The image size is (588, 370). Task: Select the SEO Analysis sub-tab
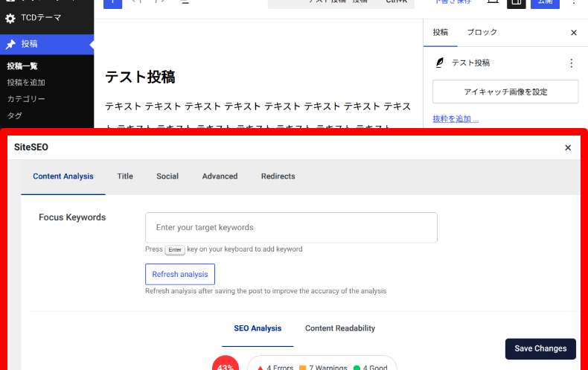point(258,328)
